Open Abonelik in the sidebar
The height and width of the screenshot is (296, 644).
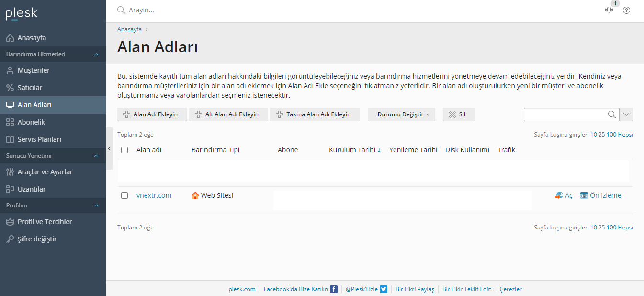pyautogui.click(x=53, y=122)
